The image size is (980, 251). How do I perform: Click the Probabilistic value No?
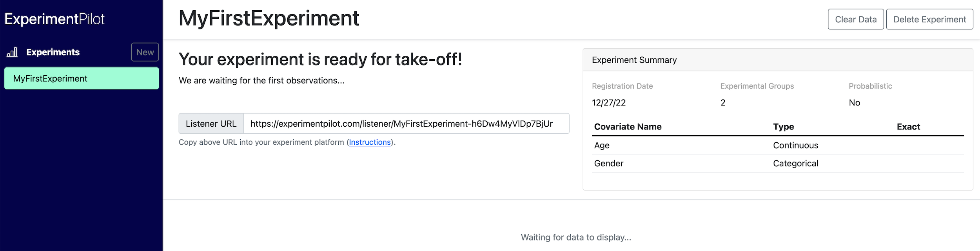pos(854,103)
